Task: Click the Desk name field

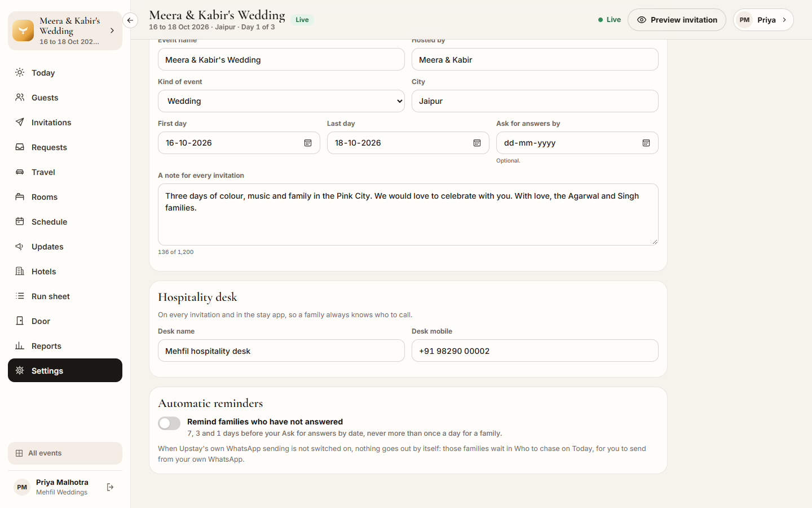Action: pyautogui.click(x=281, y=351)
